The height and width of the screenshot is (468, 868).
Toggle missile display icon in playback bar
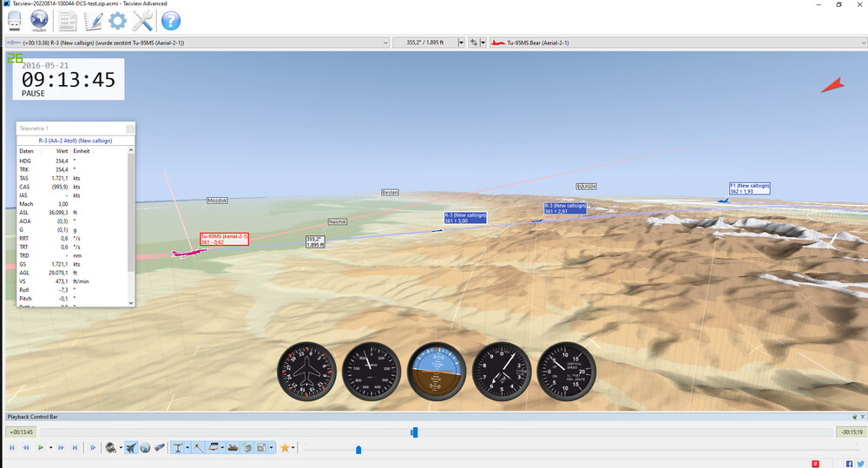(160, 447)
